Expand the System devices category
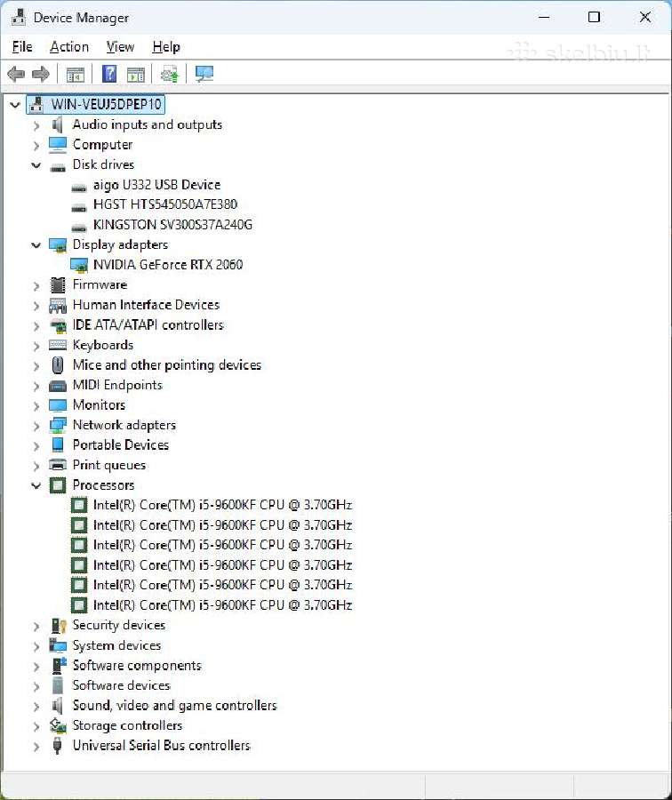 (x=36, y=646)
